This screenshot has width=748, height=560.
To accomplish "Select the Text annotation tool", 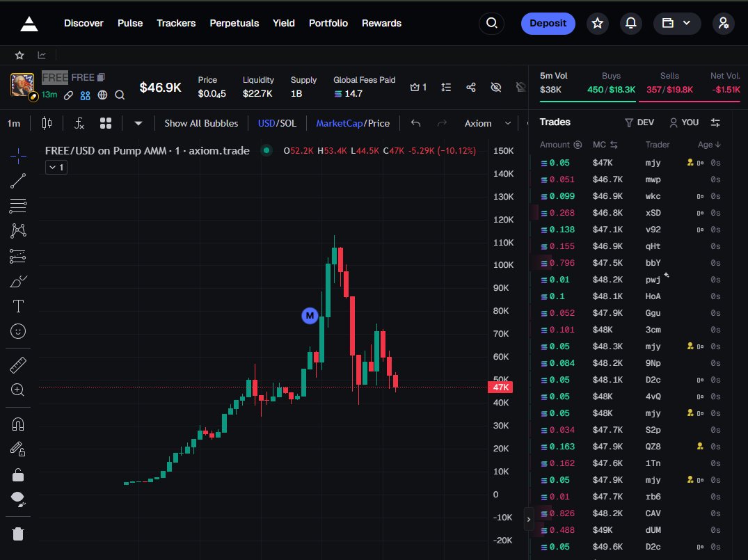I will [x=18, y=306].
